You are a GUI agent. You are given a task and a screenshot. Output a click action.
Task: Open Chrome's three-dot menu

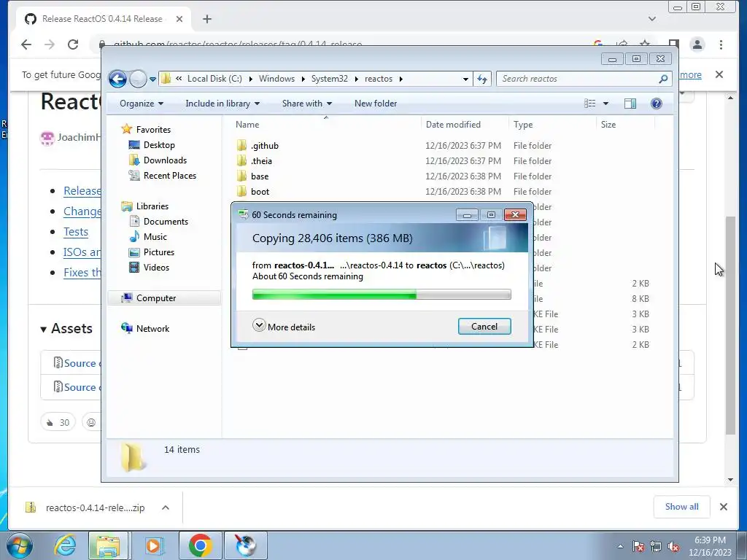tap(721, 44)
